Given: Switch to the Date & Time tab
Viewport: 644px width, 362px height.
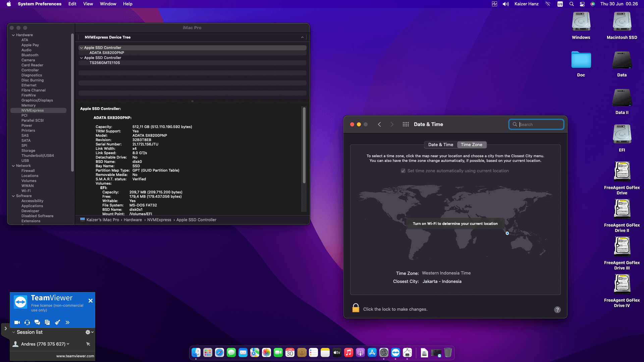Looking at the screenshot, I should pyautogui.click(x=440, y=145).
